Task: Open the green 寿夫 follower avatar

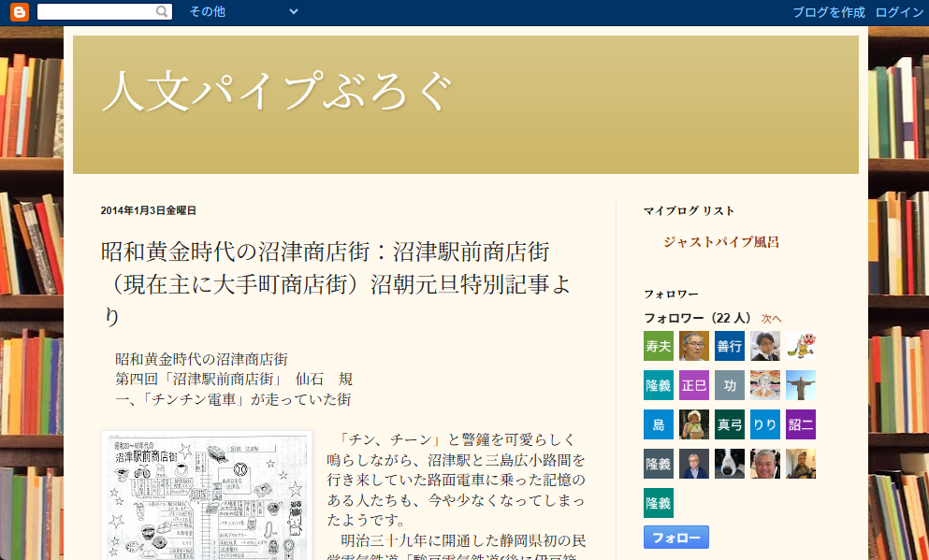Action: tap(659, 346)
